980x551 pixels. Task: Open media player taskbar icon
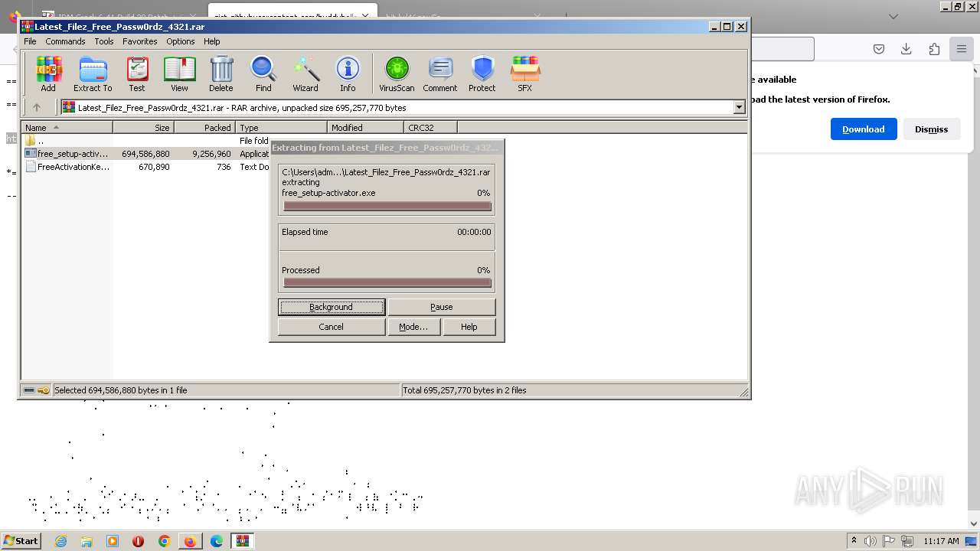[113, 541]
